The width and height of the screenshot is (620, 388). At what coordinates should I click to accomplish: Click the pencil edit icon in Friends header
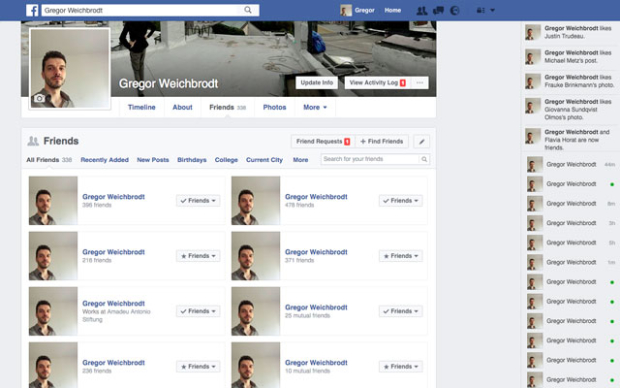point(422,142)
